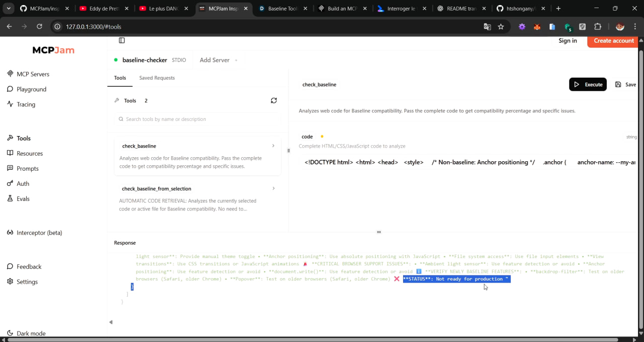This screenshot has width=644, height=342.
Task: Open Resources in the sidebar
Action: (x=25, y=153)
